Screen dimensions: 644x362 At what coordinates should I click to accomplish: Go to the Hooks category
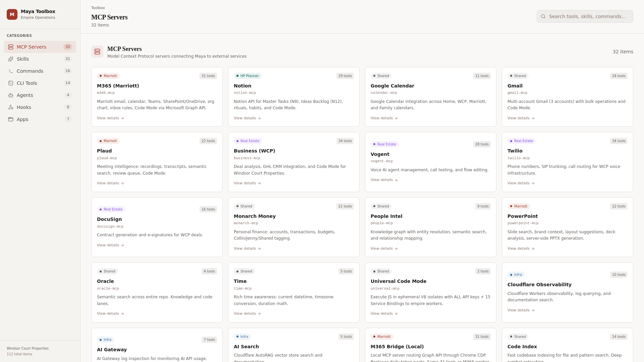tap(40, 107)
